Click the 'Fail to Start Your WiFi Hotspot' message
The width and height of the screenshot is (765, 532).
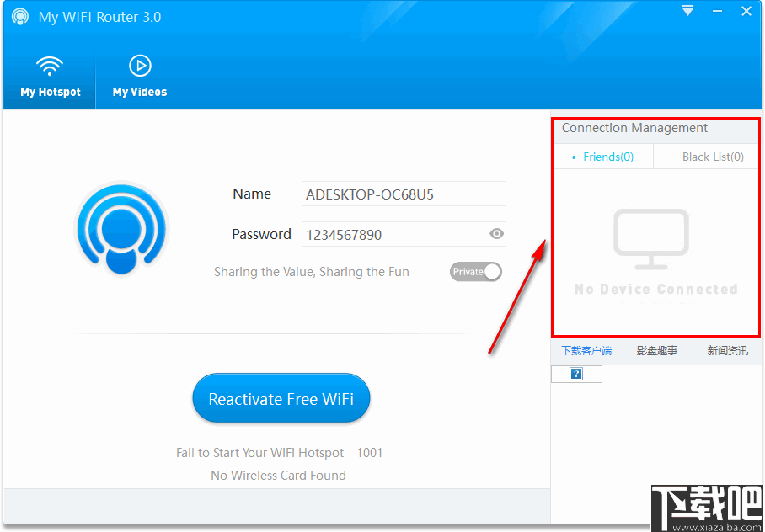coord(260,453)
